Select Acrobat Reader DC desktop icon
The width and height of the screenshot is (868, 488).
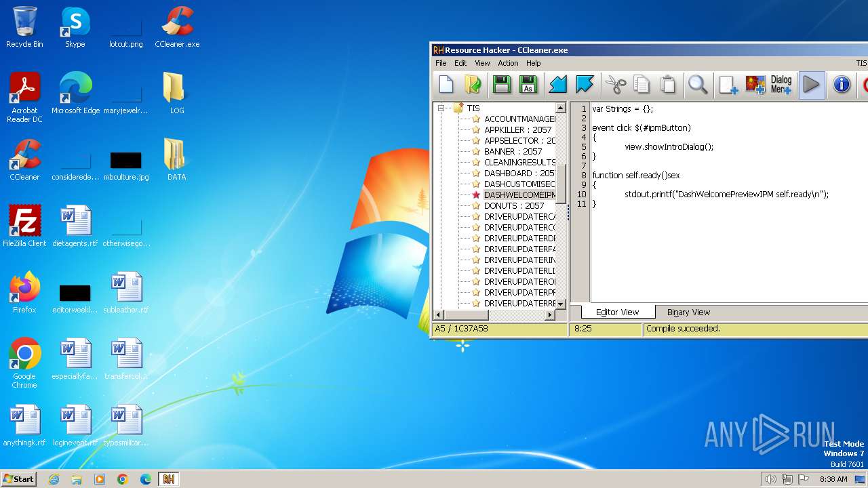point(24,98)
